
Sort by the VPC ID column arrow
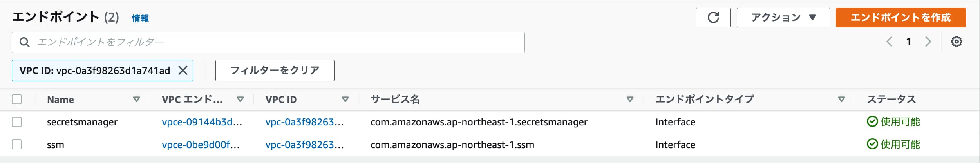[345, 100]
